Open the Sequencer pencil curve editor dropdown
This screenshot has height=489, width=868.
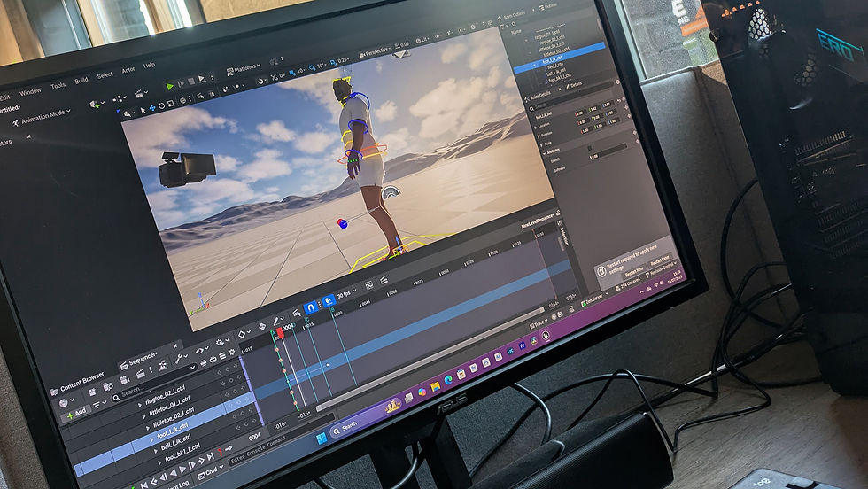click(276, 322)
